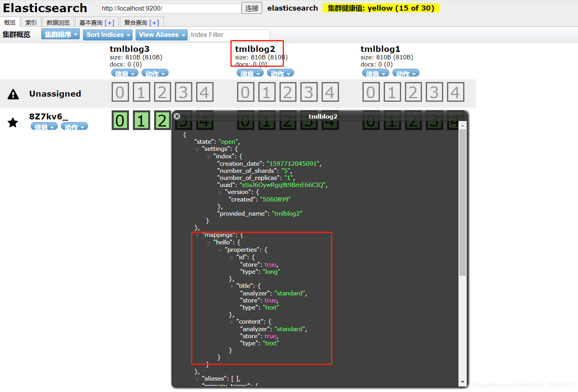Click the Unassigned warning triangle icon

click(13, 94)
